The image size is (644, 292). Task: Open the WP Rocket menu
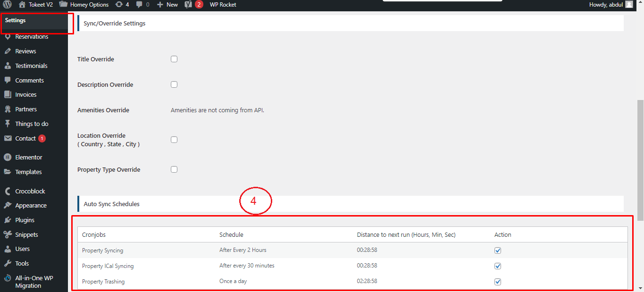tap(223, 5)
